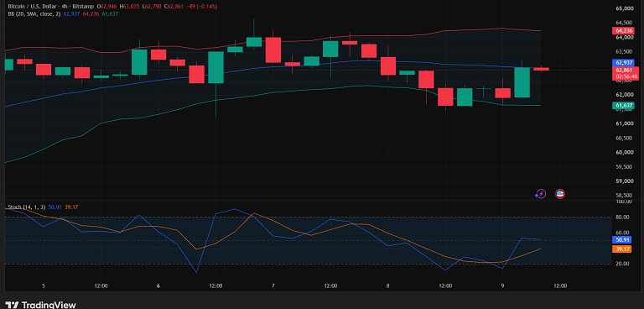
Task: Click the date label 7 on time axis
Action: pos(273,286)
